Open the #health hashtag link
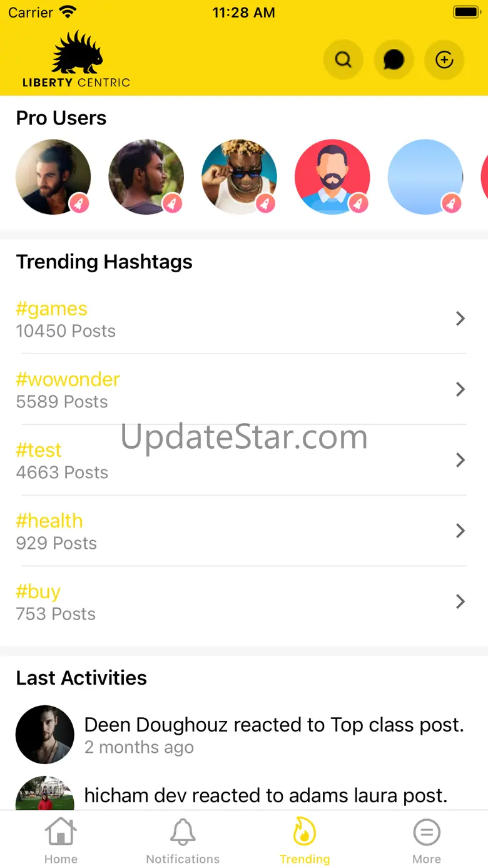488x868 pixels. click(x=49, y=521)
